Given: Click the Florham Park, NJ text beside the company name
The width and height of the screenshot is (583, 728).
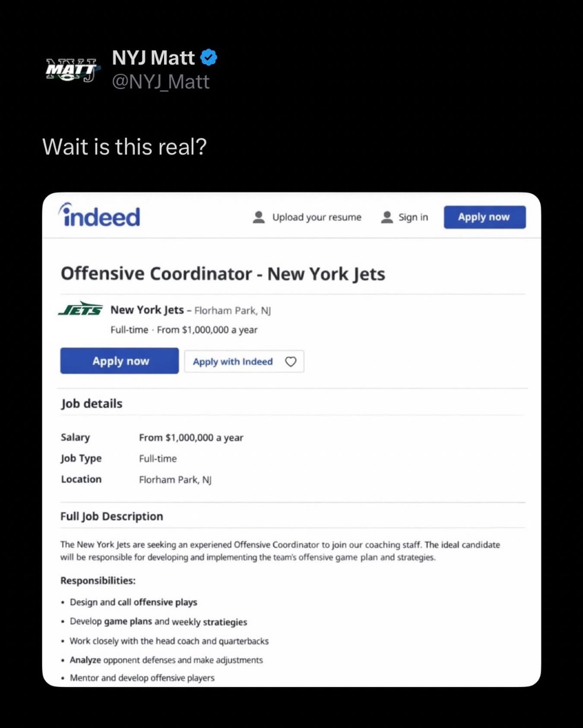Looking at the screenshot, I should click(232, 311).
